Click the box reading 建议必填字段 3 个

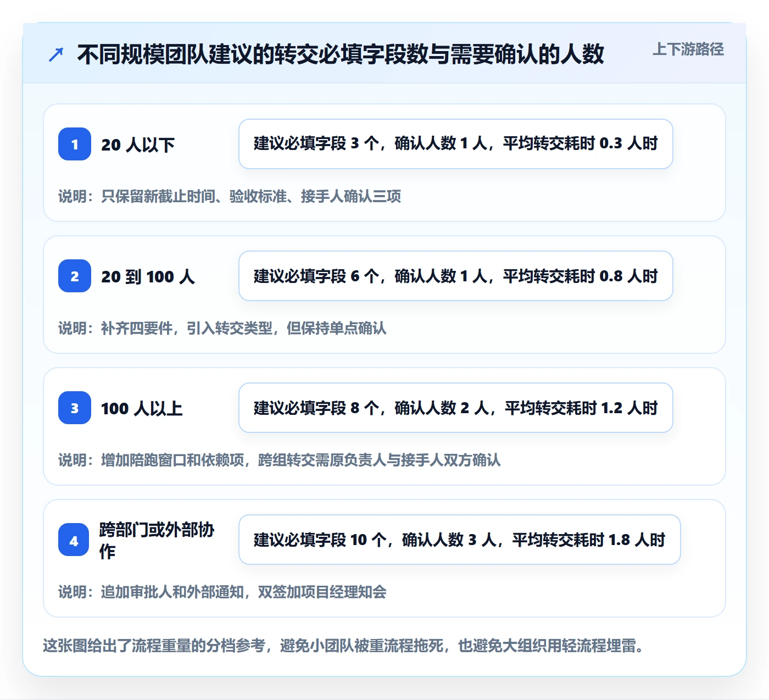coord(456,144)
